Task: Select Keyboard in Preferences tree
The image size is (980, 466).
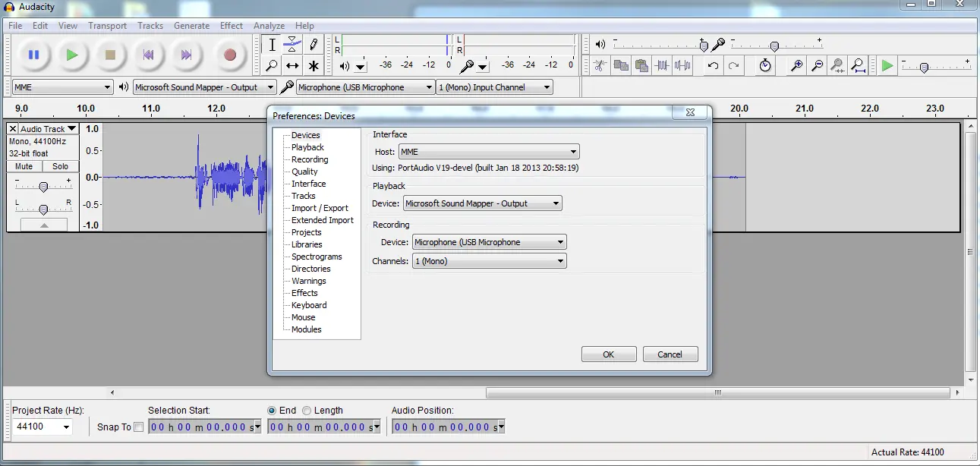Action: pyautogui.click(x=309, y=305)
